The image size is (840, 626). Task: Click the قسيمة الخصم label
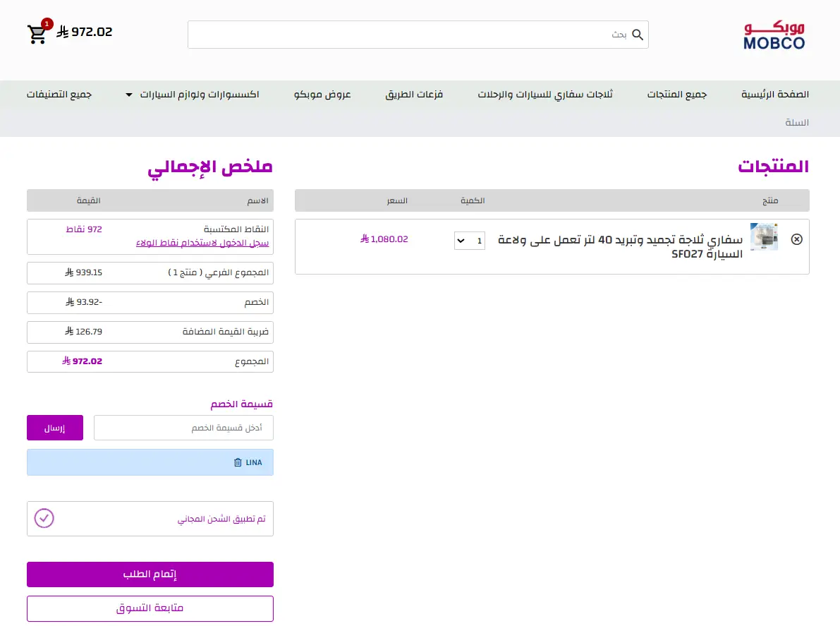click(x=241, y=404)
